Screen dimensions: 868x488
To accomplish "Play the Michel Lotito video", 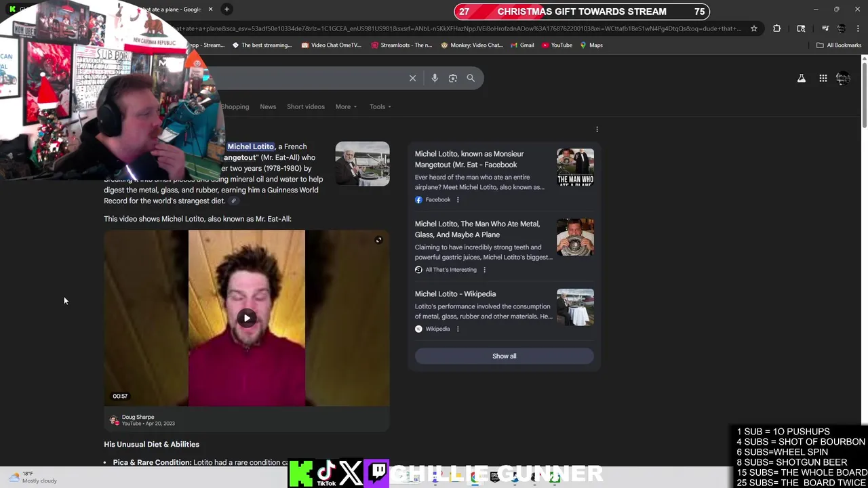I will [x=247, y=318].
